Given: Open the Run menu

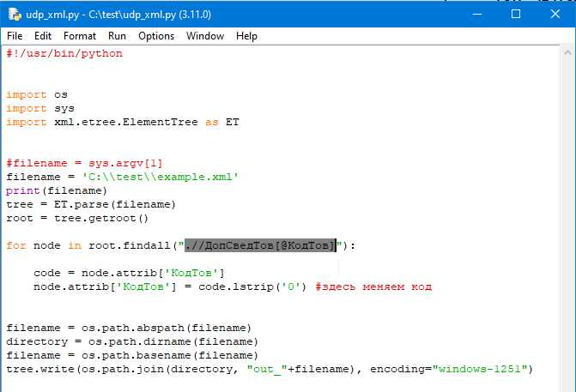Looking at the screenshot, I should 117,36.
